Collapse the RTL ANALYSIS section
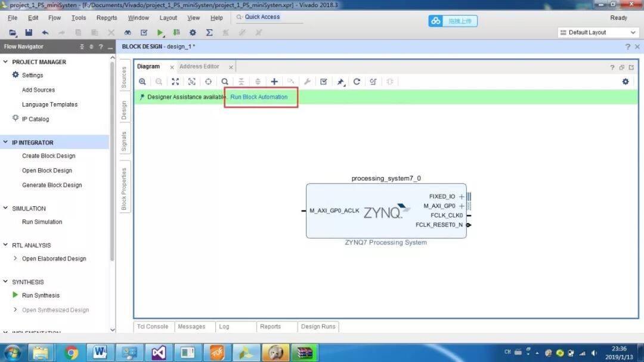Screen dimensions: 644x362 5,245
